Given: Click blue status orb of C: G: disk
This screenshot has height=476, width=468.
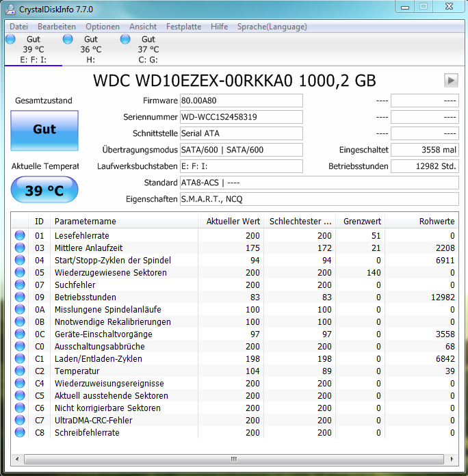Looking at the screenshot, I should 125,39.
